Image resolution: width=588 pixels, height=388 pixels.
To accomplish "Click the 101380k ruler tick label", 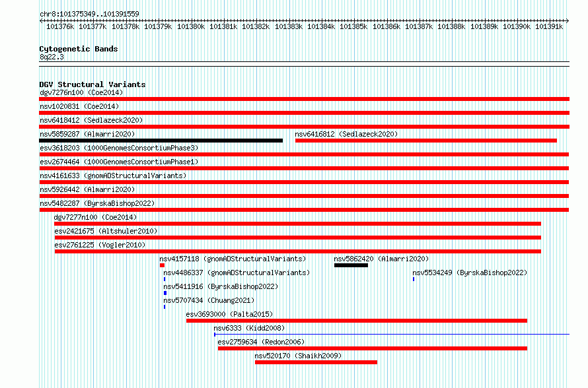I will point(191,26).
